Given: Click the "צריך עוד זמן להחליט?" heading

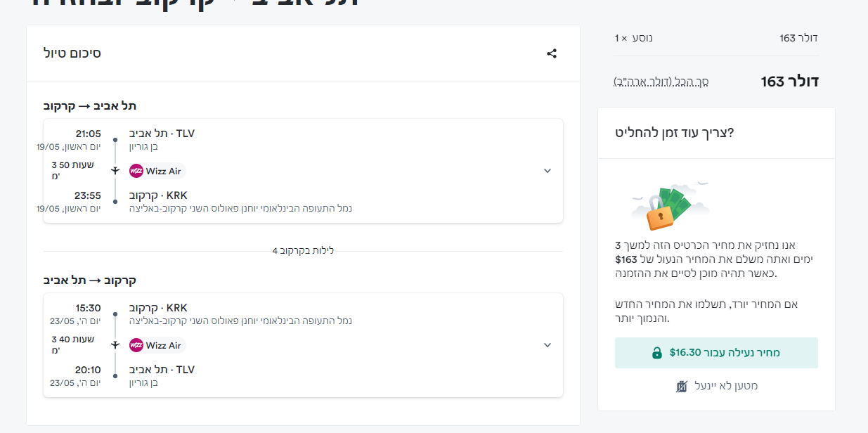Looking at the screenshot, I should pyautogui.click(x=674, y=132).
